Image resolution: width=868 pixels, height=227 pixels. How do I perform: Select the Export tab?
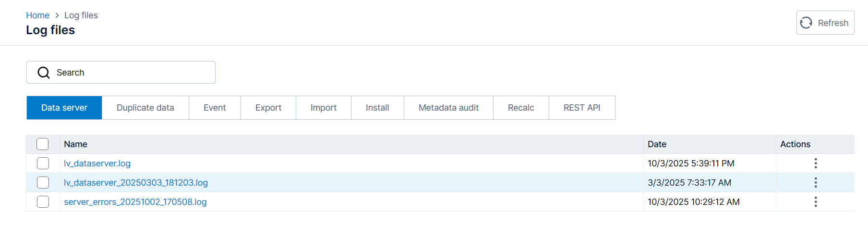[268, 108]
